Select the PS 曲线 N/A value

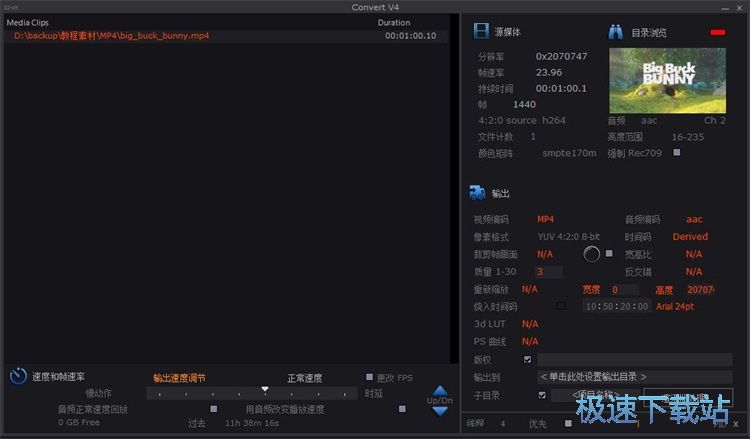[529, 341]
